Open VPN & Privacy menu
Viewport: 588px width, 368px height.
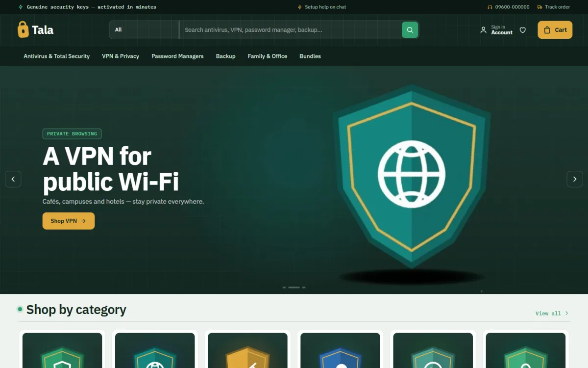121,56
